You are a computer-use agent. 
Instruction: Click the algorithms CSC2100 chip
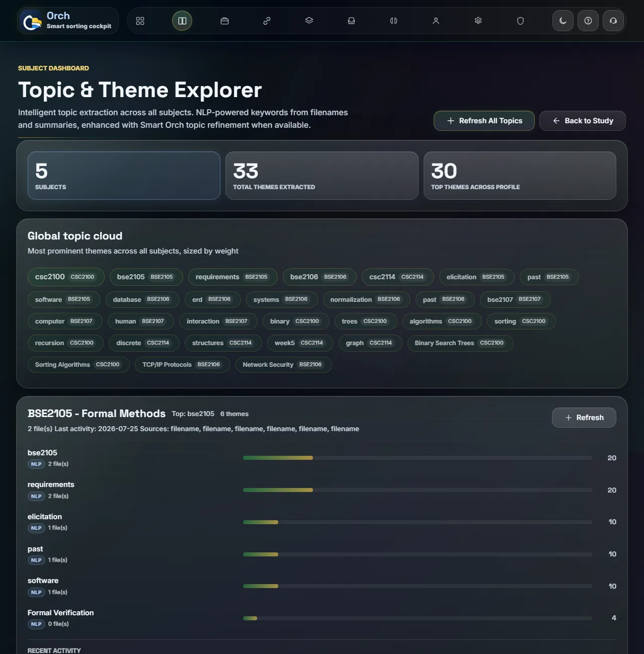coord(442,321)
